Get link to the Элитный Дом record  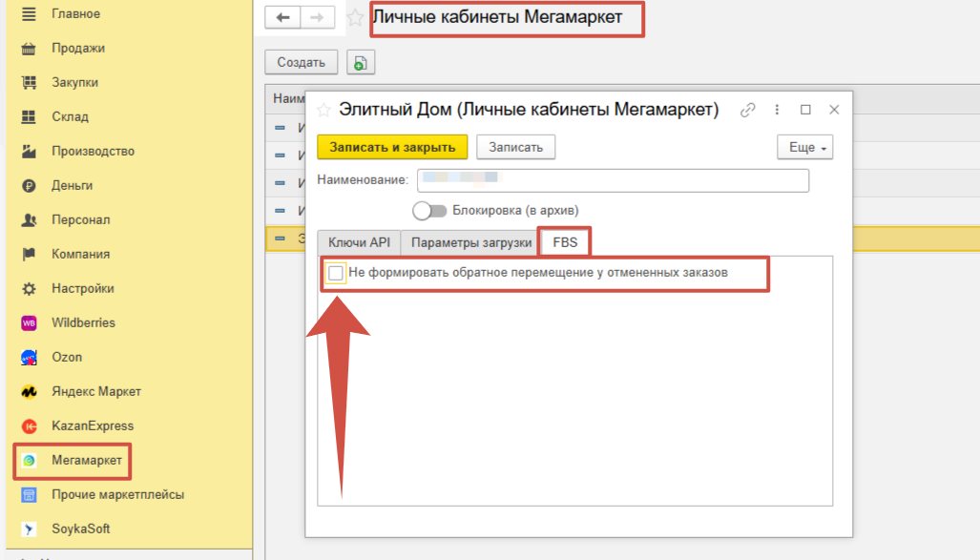coord(747,110)
